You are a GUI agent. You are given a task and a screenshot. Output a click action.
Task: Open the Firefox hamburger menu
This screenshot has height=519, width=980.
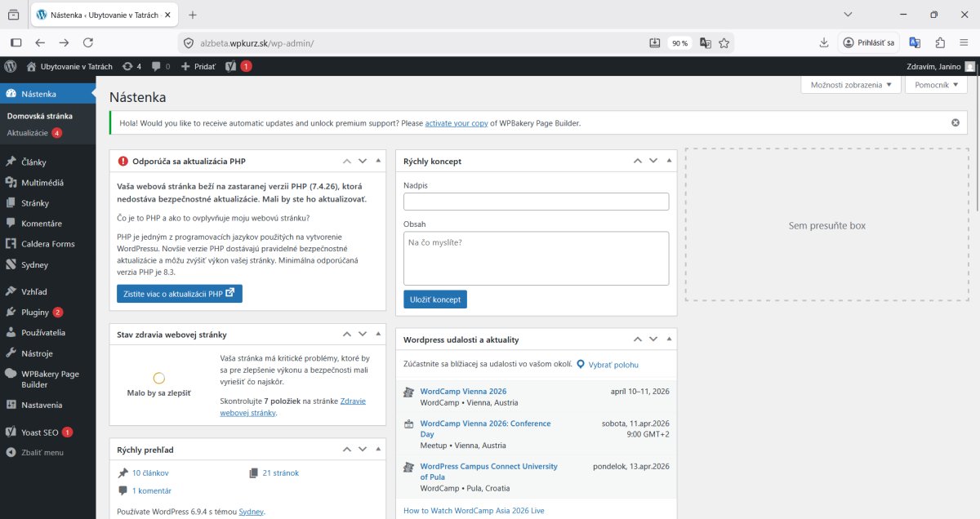964,43
